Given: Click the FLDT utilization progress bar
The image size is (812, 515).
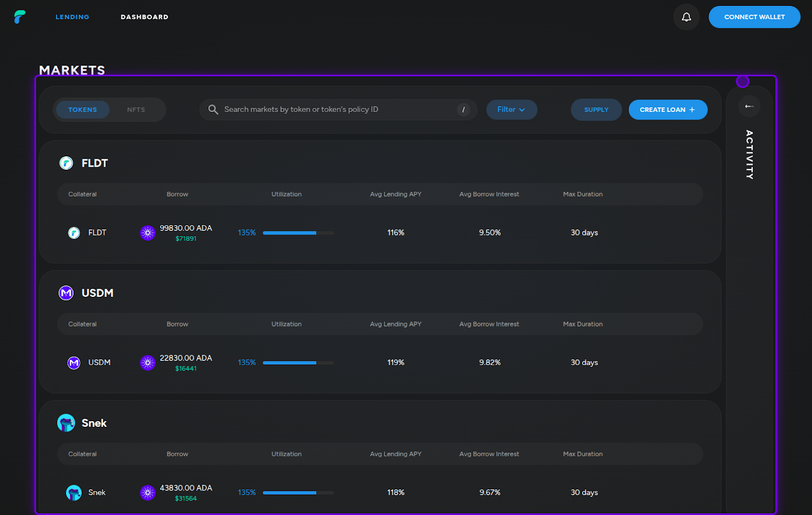Looking at the screenshot, I should [x=298, y=233].
